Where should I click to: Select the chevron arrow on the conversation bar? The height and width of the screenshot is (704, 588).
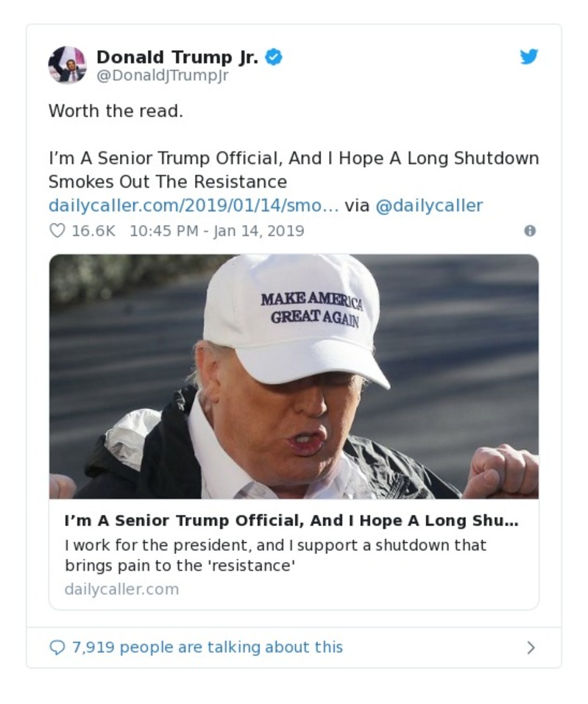tap(531, 647)
